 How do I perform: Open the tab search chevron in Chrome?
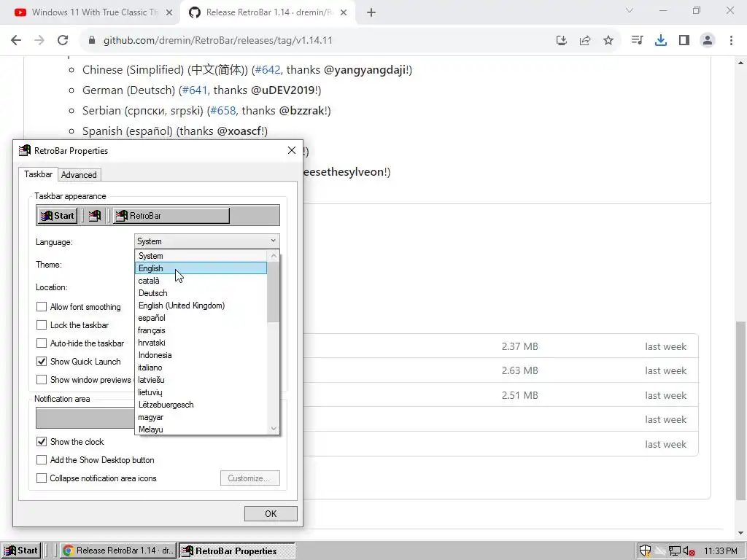[x=630, y=10]
